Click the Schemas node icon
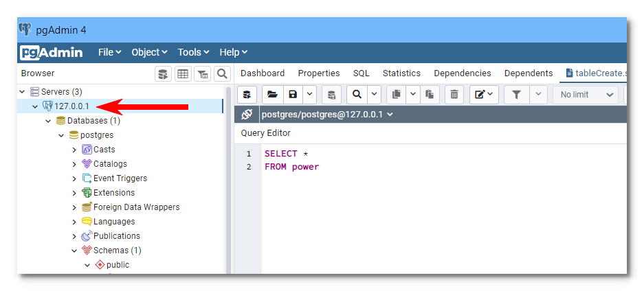The width and height of the screenshot is (644, 291). point(87,250)
